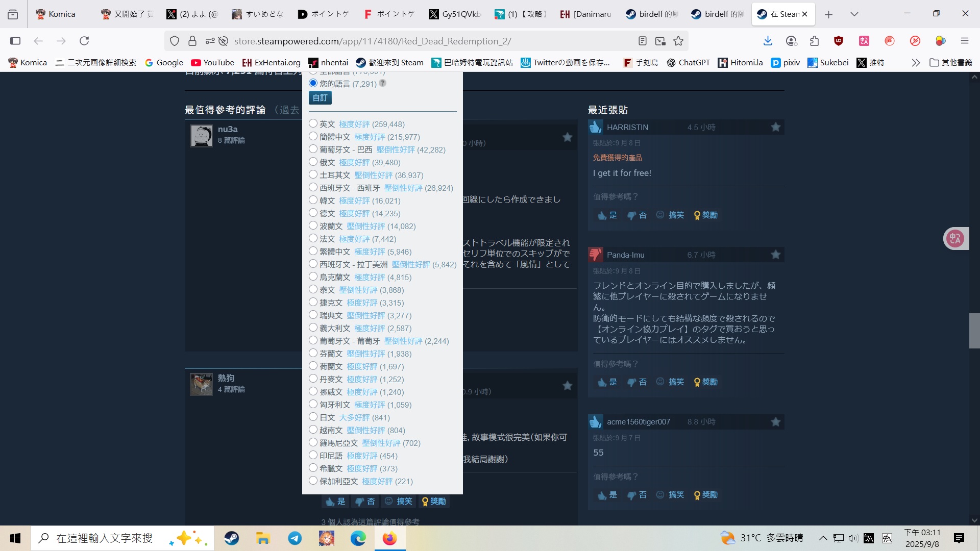
Task: Select the 俄文 radio button
Action: (x=313, y=162)
